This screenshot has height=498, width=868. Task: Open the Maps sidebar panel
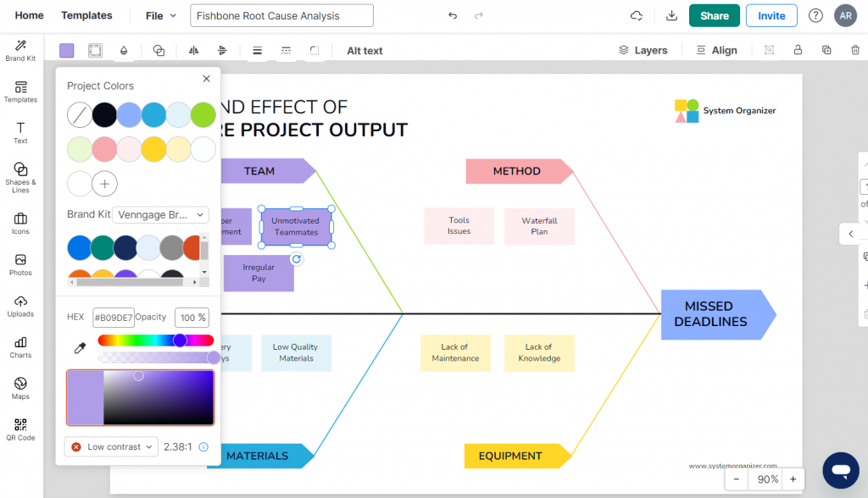pyautogui.click(x=20, y=388)
